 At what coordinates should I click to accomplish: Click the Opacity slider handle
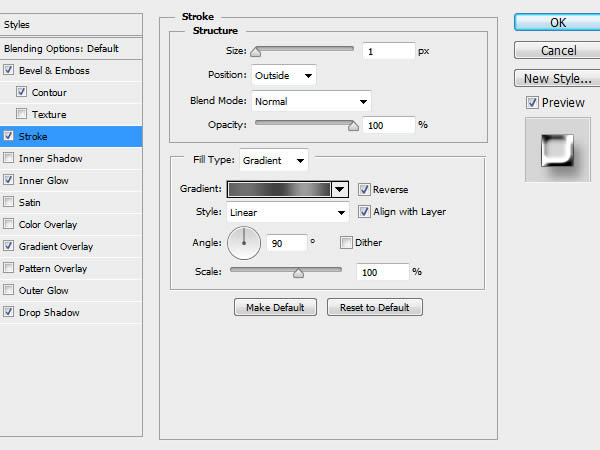click(353, 126)
